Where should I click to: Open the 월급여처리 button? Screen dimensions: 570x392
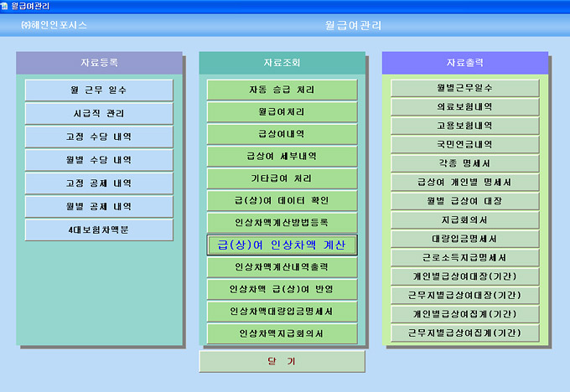[282, 112]
